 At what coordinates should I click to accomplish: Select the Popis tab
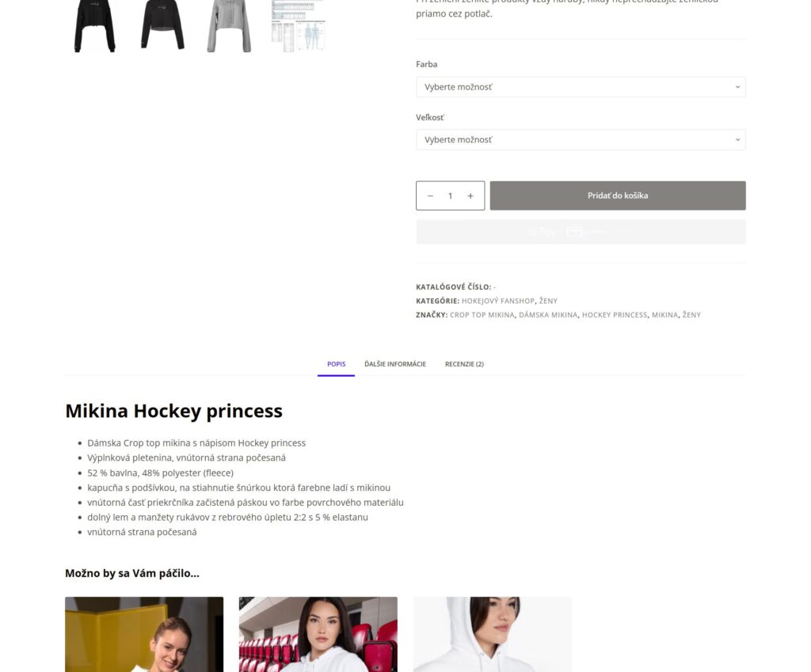click(336, 364)
